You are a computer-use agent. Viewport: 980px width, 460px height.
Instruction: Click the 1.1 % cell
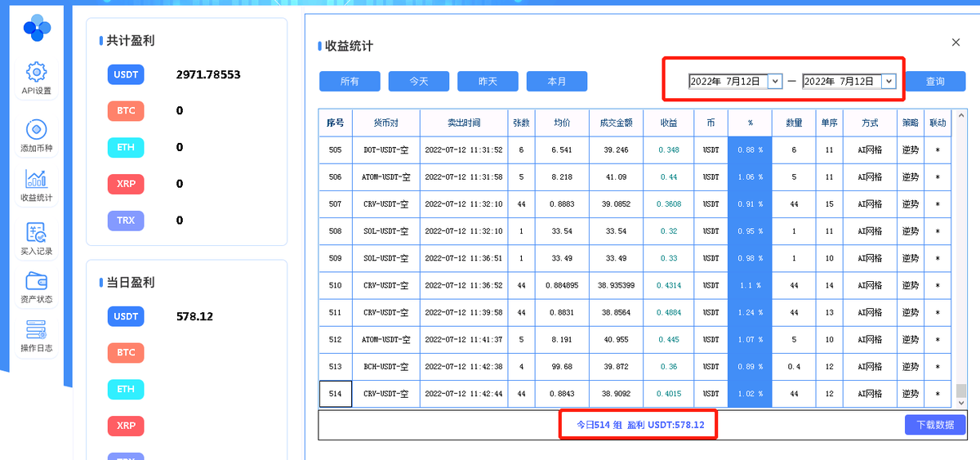coord(750,286)
